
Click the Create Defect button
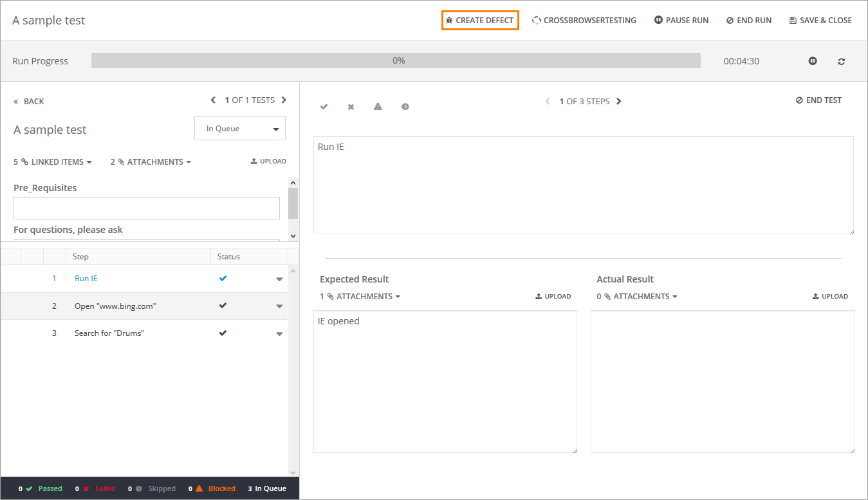480,21
